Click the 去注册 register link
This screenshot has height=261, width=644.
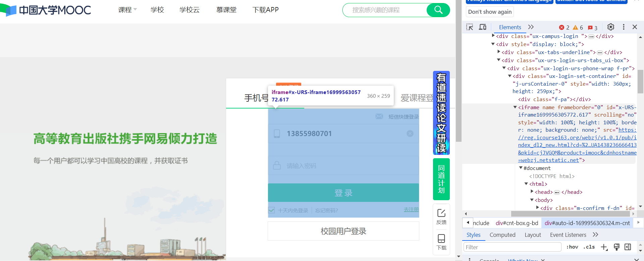tap(411, 210)
